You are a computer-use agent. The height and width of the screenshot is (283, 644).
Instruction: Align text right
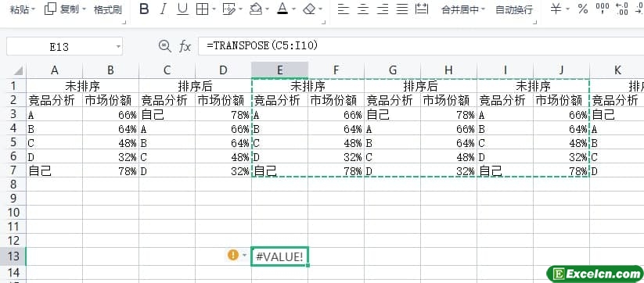(383, 9)
